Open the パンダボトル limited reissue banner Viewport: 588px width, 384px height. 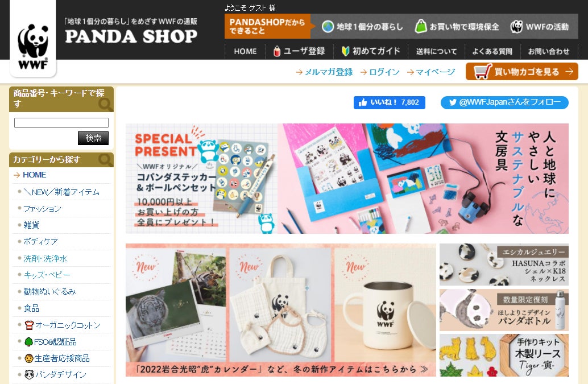[504, 309]
